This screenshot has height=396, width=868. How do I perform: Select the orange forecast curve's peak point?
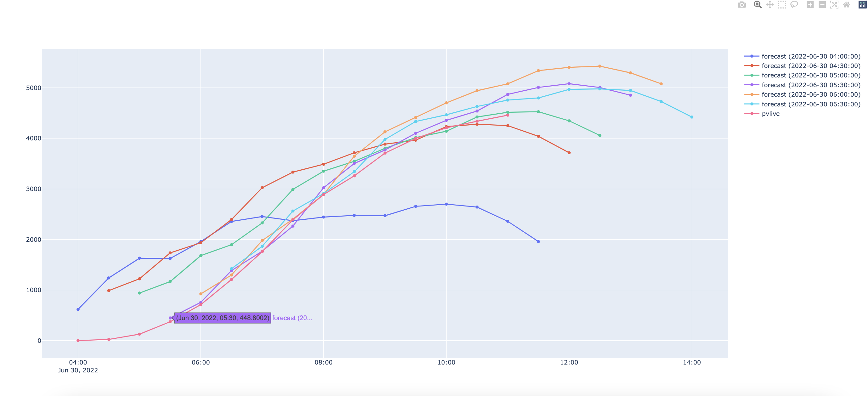pos(600,66)
